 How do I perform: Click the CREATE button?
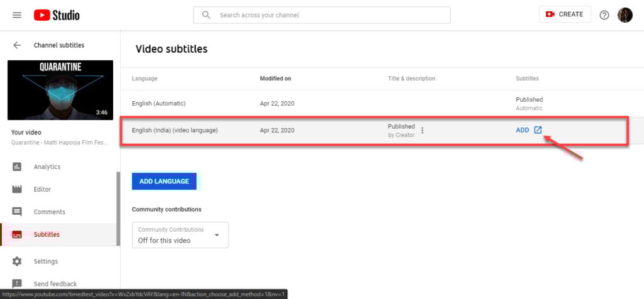point(565,14)
